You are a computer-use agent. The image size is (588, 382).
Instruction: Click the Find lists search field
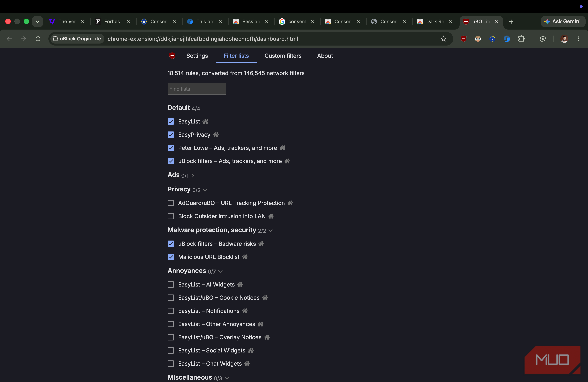tap(197, 89)
